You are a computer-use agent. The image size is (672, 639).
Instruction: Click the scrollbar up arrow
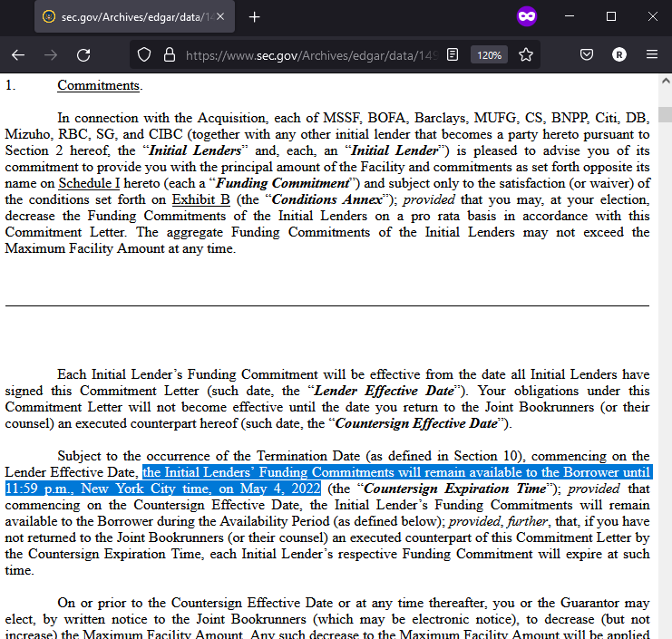pyautogui.click(x=665, y=81)
